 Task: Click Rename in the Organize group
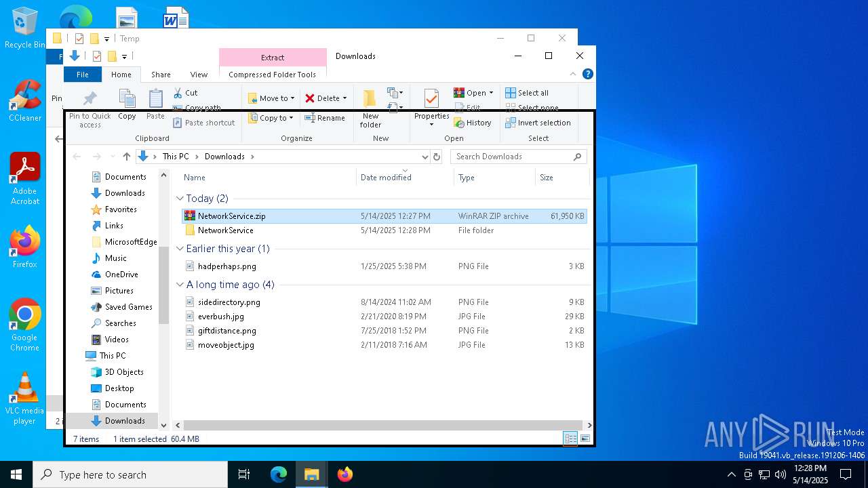pyautogui.click(x=325, y=118)
